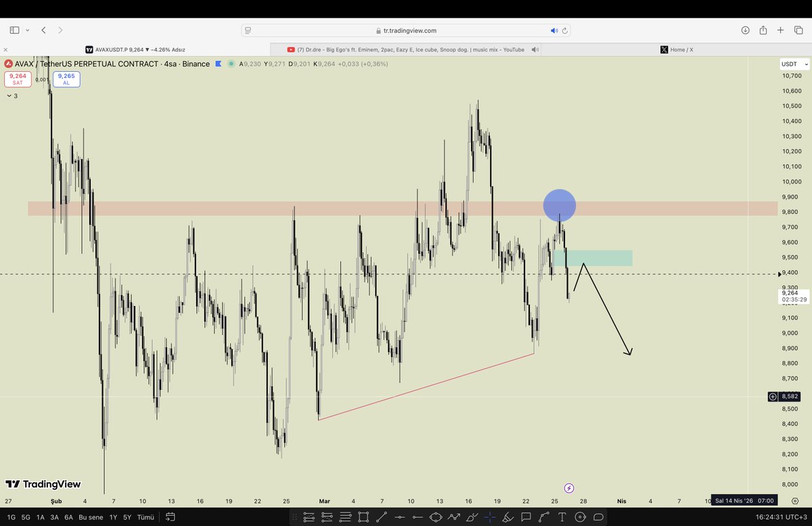Open the page reader menu in the address bar
This screenshot has width=812, height=526.
(x=248, y=30)
